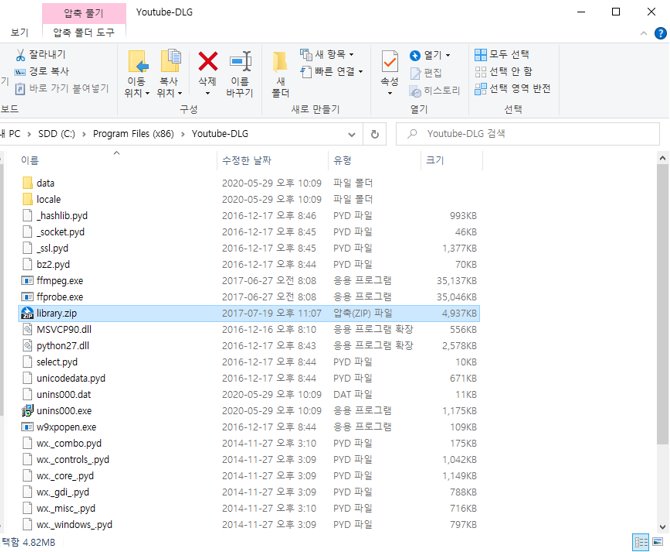Click the library.zip archive icon
The width and height of the screenshot is (670, 552).
[27, 313]
